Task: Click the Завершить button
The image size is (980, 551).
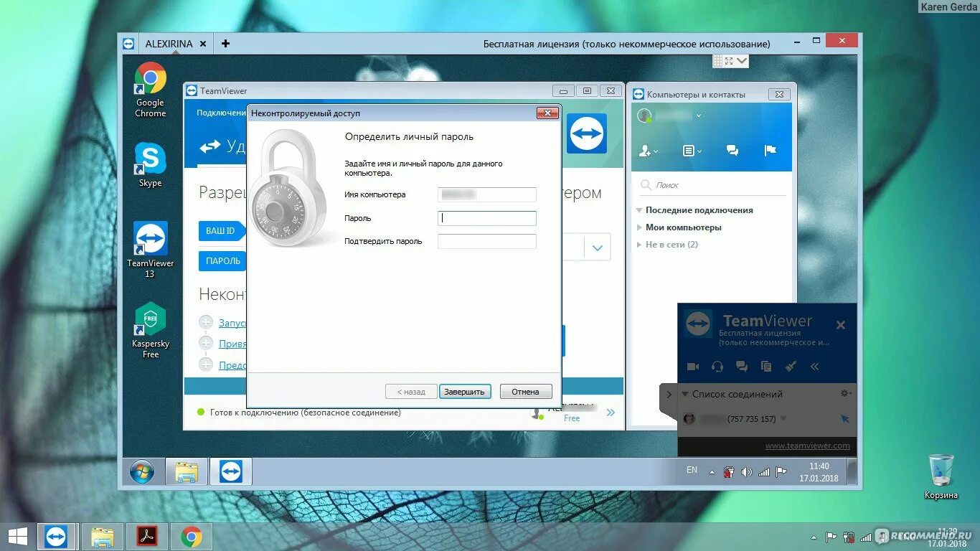Action: click(465, 392)
